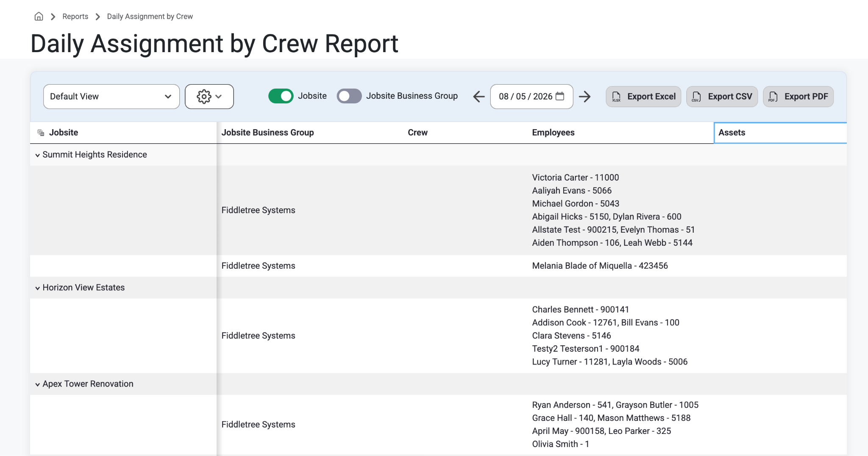Image resolution: width=868 pixels, height=456 pixels.
Task: Click the date field 08/05/2026
Action: point(531,97)
